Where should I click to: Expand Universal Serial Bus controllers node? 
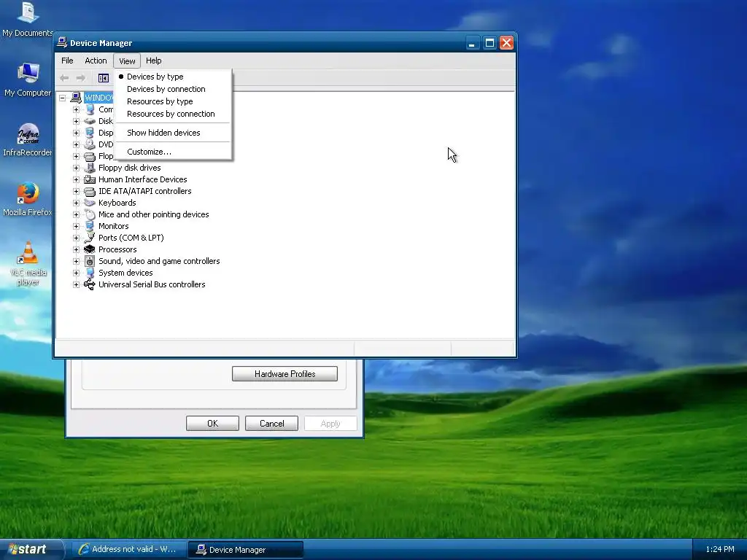coord(76,285)
